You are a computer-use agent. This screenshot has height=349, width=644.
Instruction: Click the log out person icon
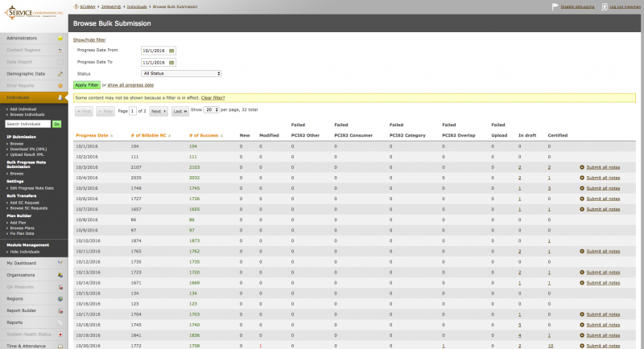(605, 6)
